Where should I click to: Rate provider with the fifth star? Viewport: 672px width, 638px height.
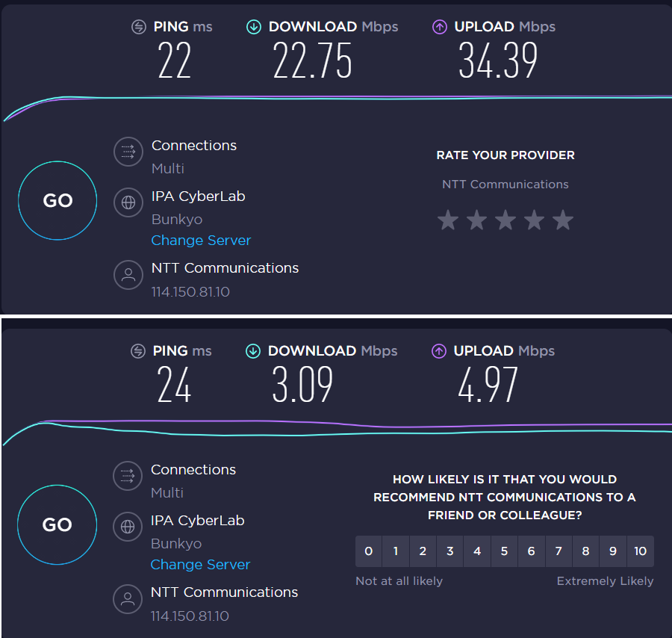click(x=563, y=220)
